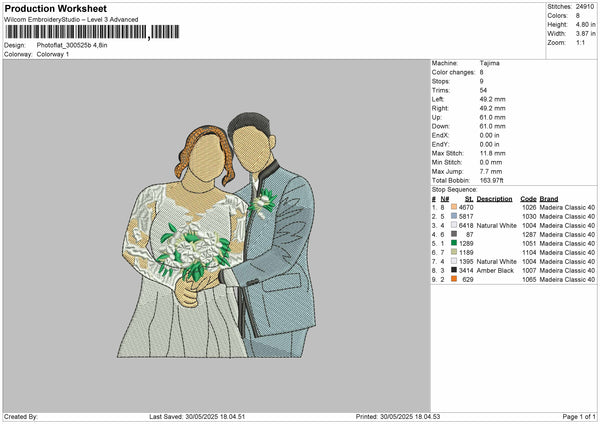Click the white swatch for stop 3
Screen dimensions: 600x424
(454, 225)
